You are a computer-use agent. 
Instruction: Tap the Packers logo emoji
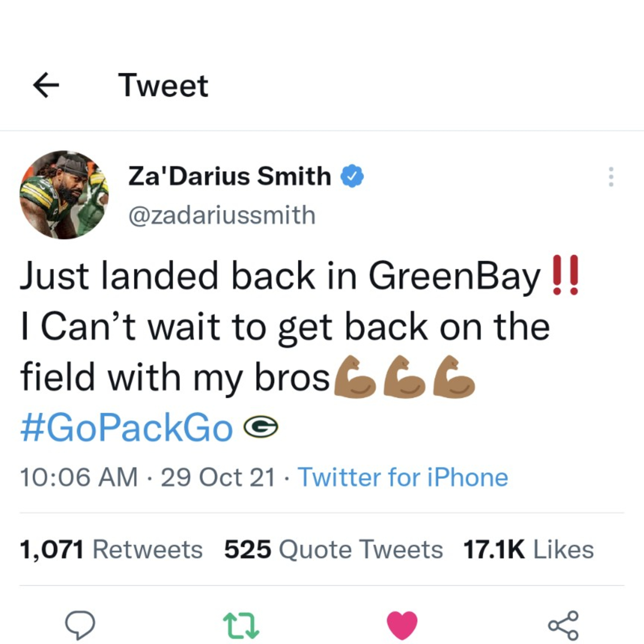[x=261, y=426]
